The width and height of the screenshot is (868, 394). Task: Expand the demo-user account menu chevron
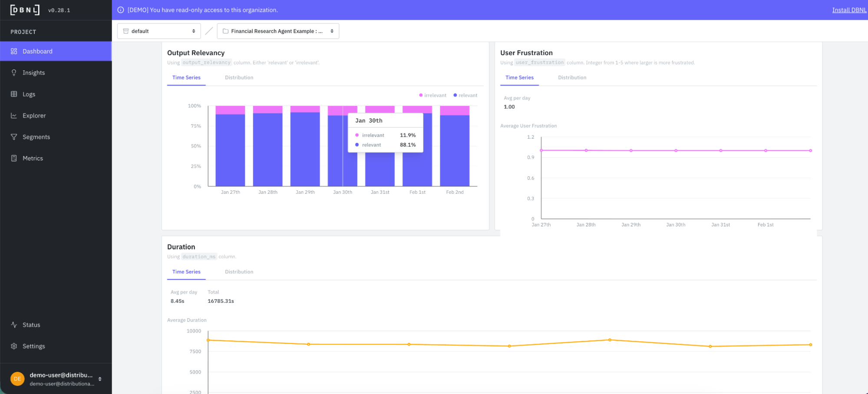point(100,379)
